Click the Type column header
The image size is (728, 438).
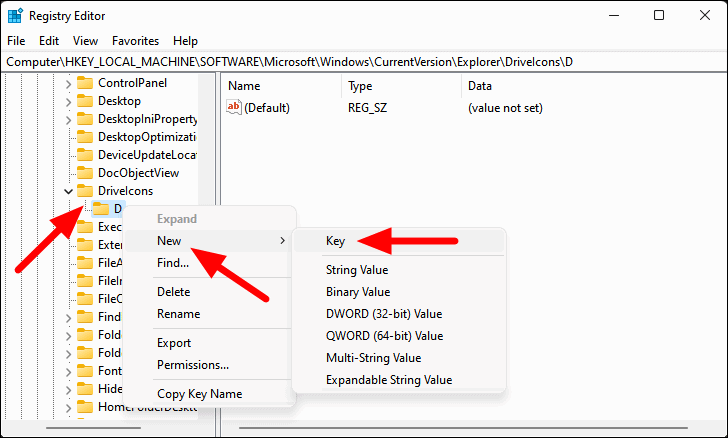(x=402, y=86)
